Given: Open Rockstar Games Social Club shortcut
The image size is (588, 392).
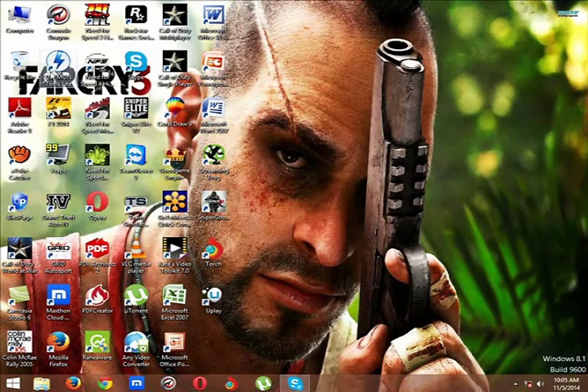Looking at the screenshot, I should click(x=136, y=22).
